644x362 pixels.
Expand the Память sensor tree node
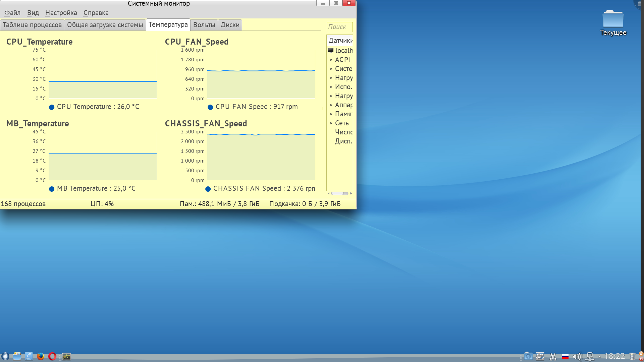(331, 114)
